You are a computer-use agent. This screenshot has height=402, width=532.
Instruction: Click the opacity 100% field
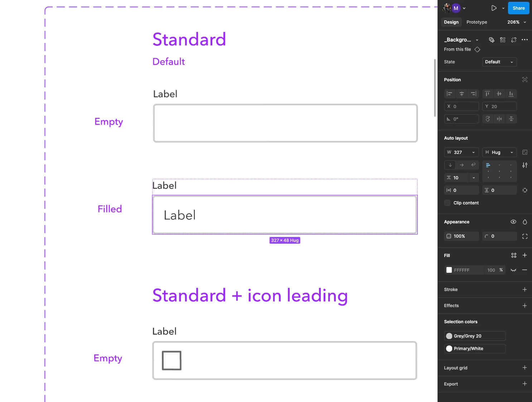click(x=461, y=236)
